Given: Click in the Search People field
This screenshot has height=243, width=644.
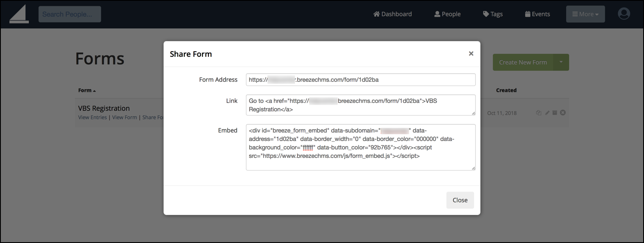Looking at the screenshot, I should click(70, 14).
